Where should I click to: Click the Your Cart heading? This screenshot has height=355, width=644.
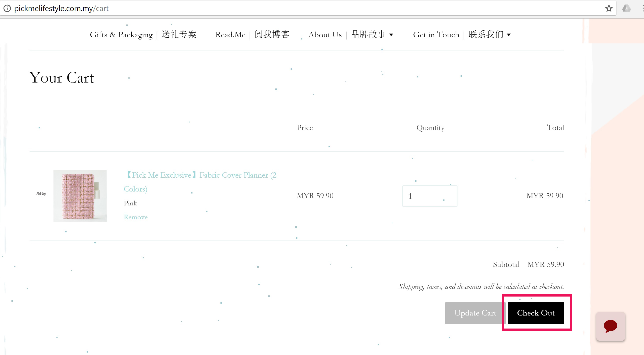[62, 78]
